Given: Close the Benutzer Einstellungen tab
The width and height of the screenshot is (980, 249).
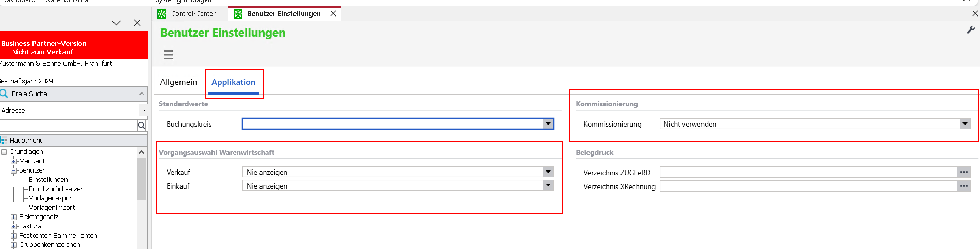Looking at the screenshot, I should point(333,14).
